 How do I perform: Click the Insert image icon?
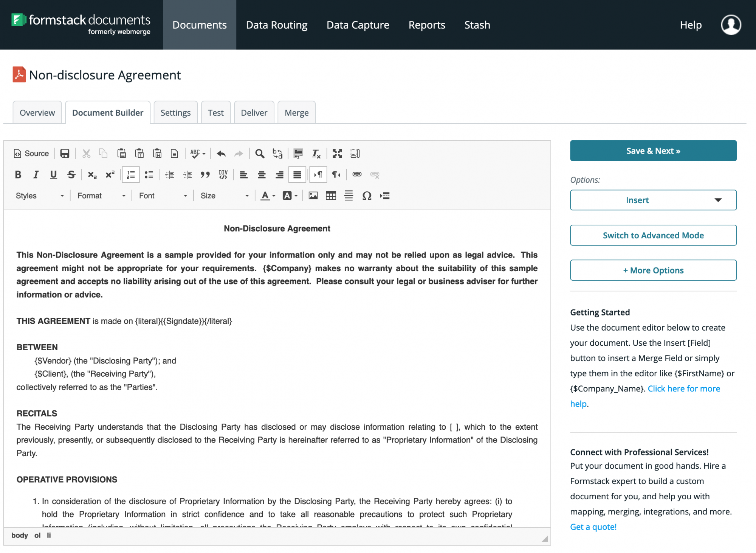tap(313, 196)
